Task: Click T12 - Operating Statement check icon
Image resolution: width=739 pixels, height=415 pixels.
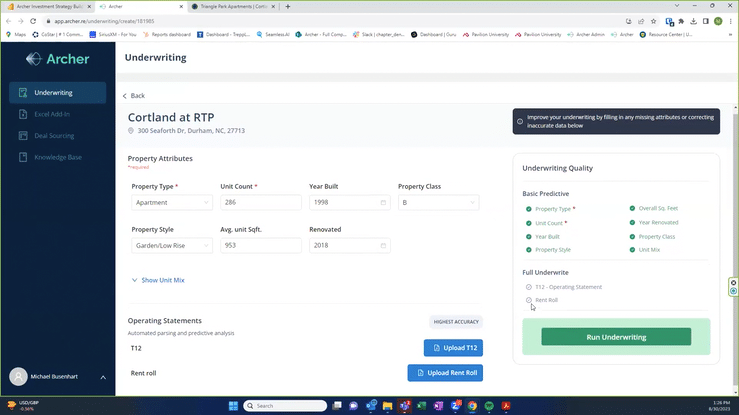Action: point(529,287)
